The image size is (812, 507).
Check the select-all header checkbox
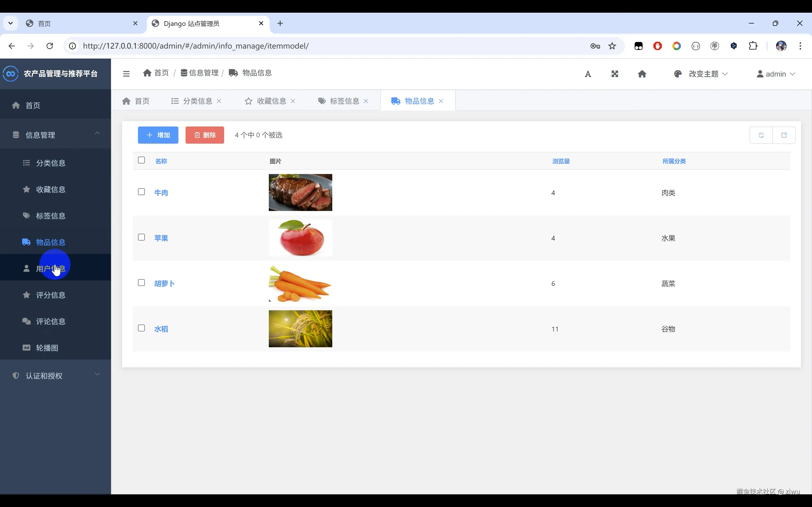click(141, 160)
